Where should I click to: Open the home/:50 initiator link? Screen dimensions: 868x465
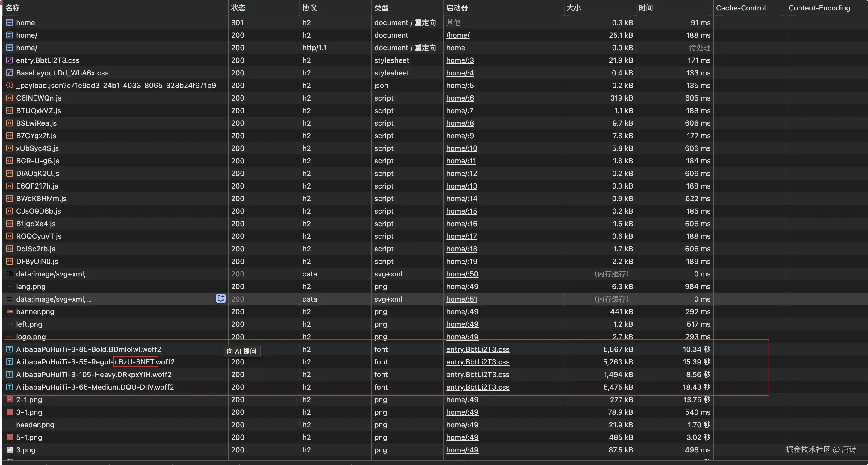click(x=462, y=274)
